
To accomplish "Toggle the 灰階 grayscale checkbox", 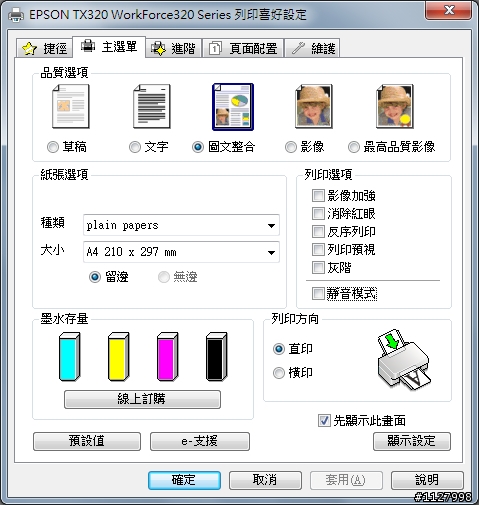I will point(318,267).
